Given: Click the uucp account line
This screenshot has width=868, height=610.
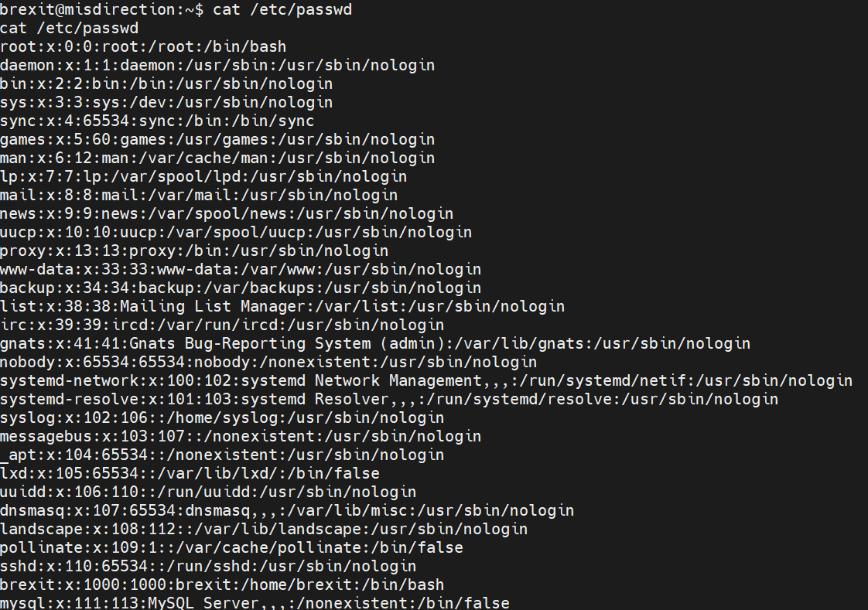Looking at the screenshot, I should click(236, 232).
